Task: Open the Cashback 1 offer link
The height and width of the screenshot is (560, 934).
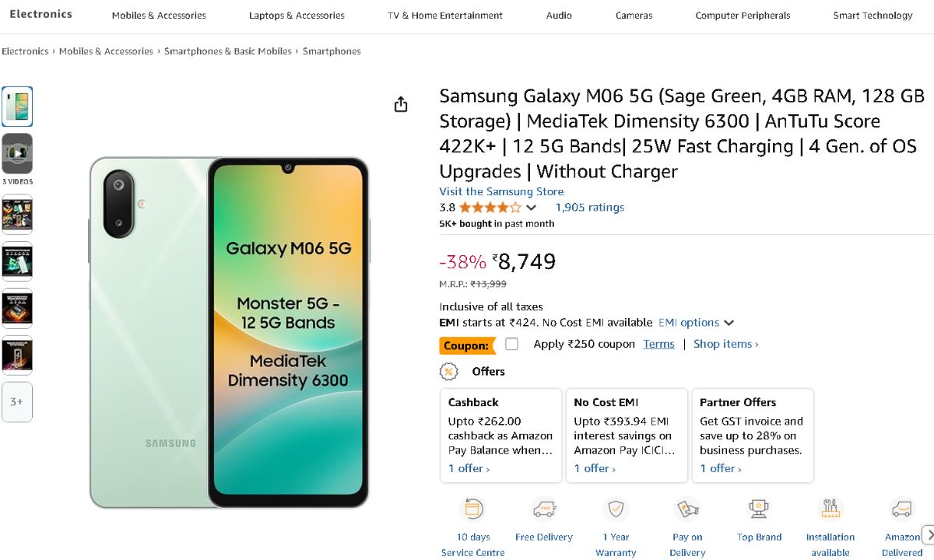Action: tap(469, 468)
